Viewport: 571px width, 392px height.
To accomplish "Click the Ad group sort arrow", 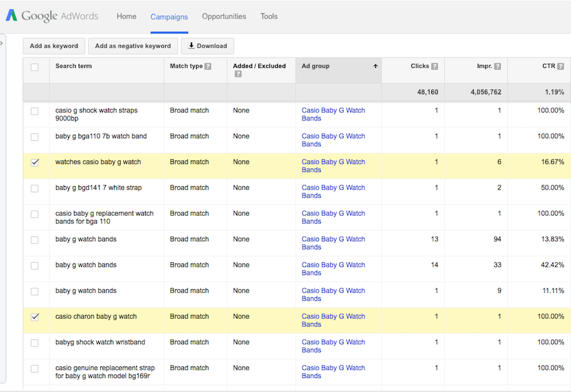I will coord(375,66).
